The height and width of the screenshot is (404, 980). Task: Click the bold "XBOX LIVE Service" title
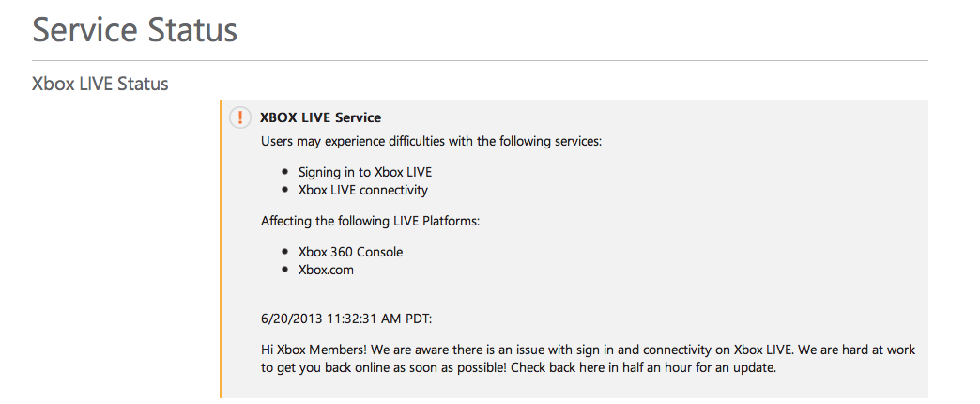point(320,117)
